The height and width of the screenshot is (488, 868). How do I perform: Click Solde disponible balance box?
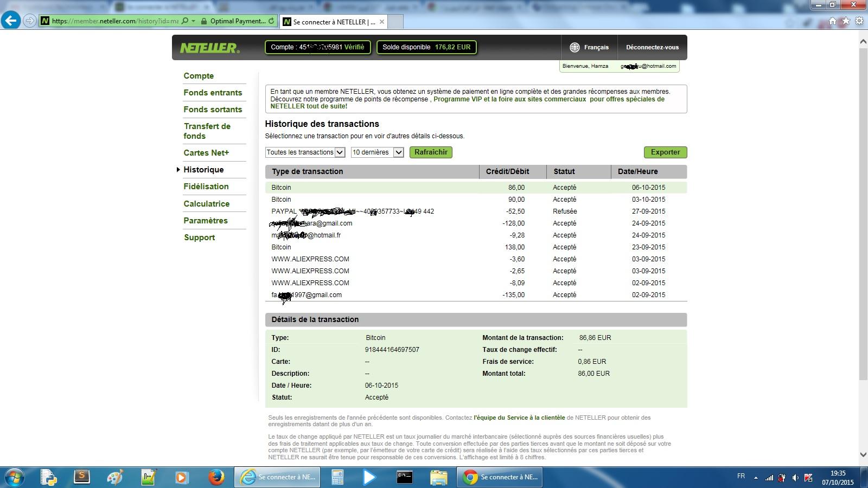click(x=427, y=47)
